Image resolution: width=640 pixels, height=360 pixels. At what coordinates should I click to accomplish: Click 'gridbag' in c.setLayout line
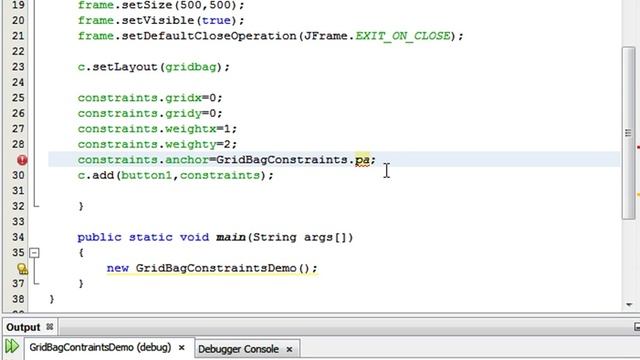pos(191,67)
